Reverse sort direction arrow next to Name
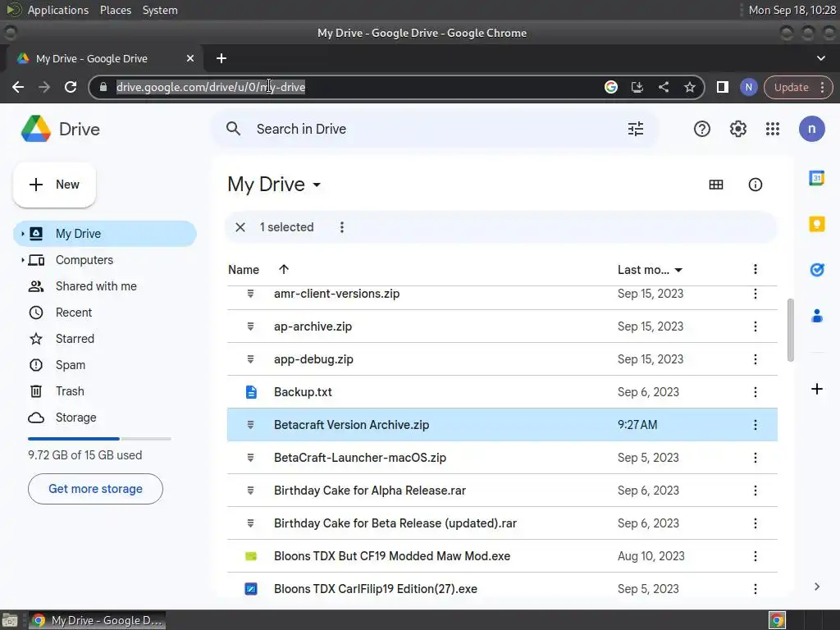This screenshot has width=840, height=630. click(x=283, y=269)
